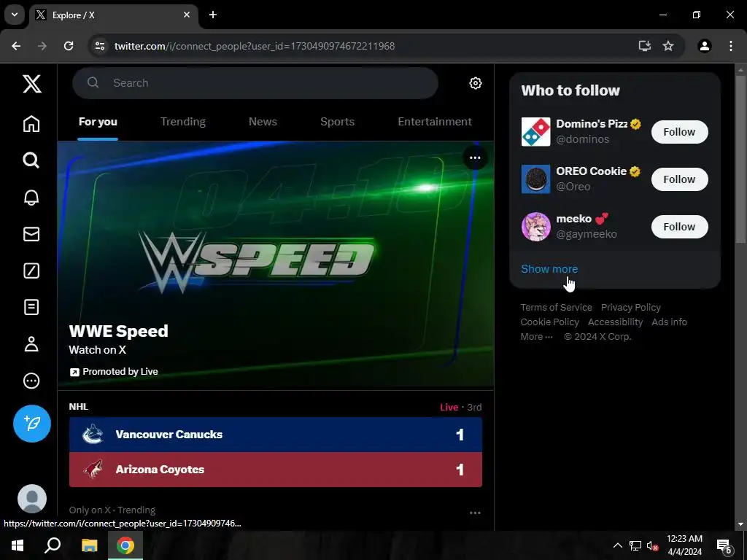Open Accessibility link
This screenshot has height=560, width=747.
pyautogui.click(x=615, y=322)
